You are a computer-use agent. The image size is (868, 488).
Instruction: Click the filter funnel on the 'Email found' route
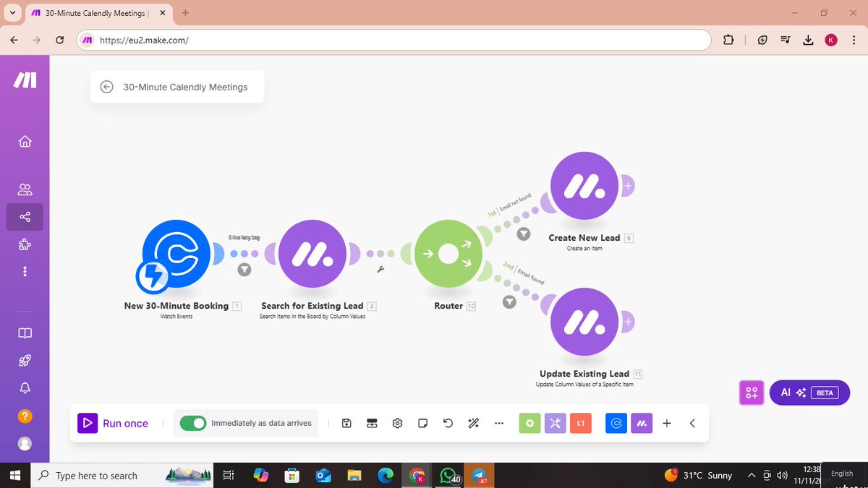(x=509, y=301)
